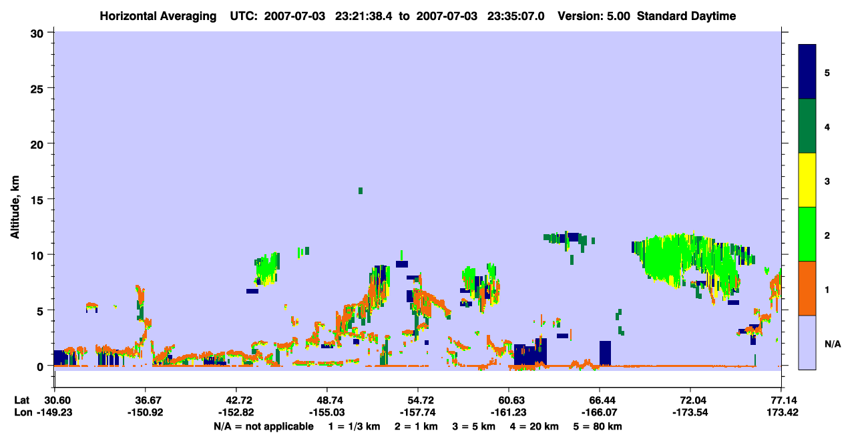Click longitude value '-150.92'
This screenshot has height=445, width=868.
pyautogui.click(x=146, y=412)
